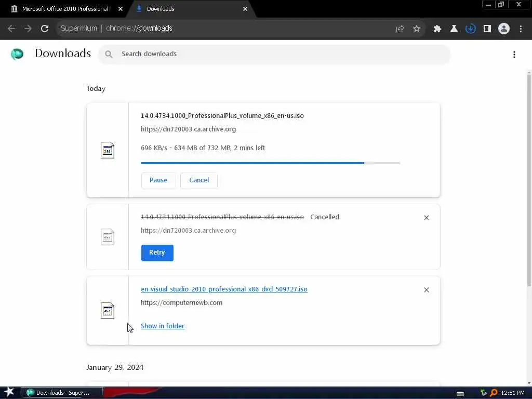This screenshot has height=399, width=532.
Task: Show Visual Studio ISO in folder
Action: pyautogui.click(x=163, y=326)
